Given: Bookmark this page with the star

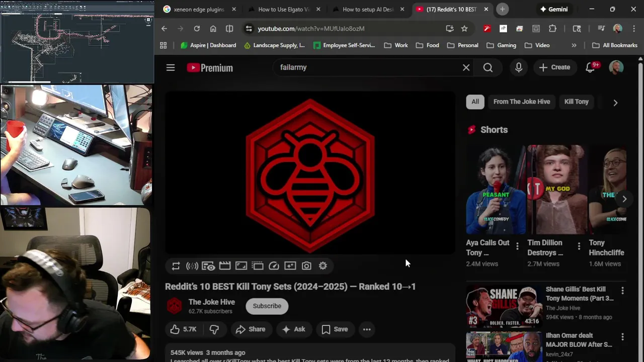Looking at the screenshot, I should click(x=464, y=29).
